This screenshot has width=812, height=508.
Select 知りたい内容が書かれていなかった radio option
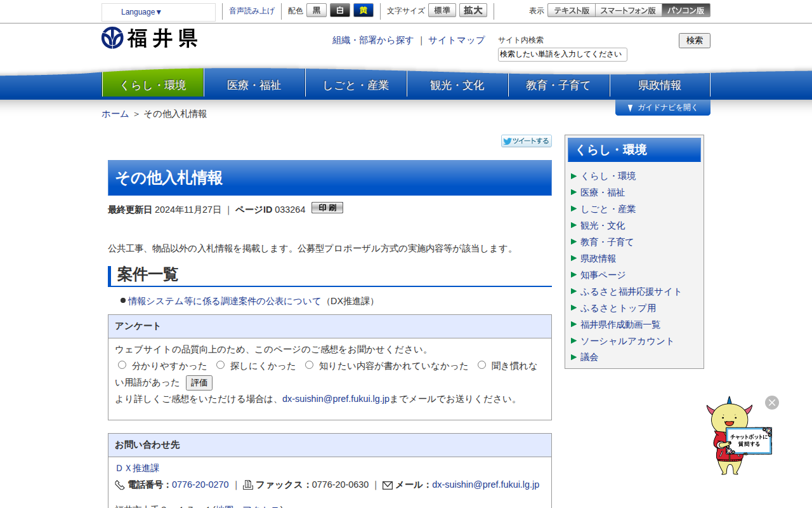point(310,365)
